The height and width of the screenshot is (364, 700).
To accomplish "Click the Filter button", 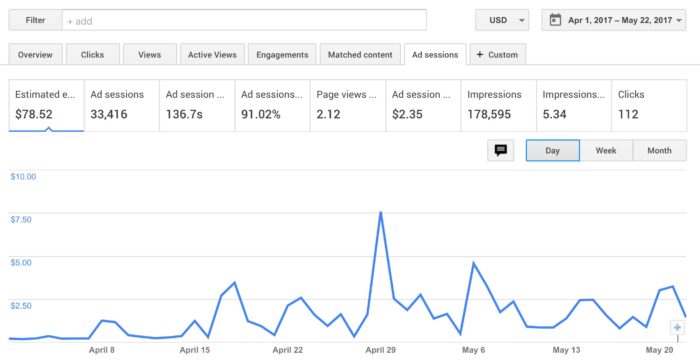I will pos(35,20).
